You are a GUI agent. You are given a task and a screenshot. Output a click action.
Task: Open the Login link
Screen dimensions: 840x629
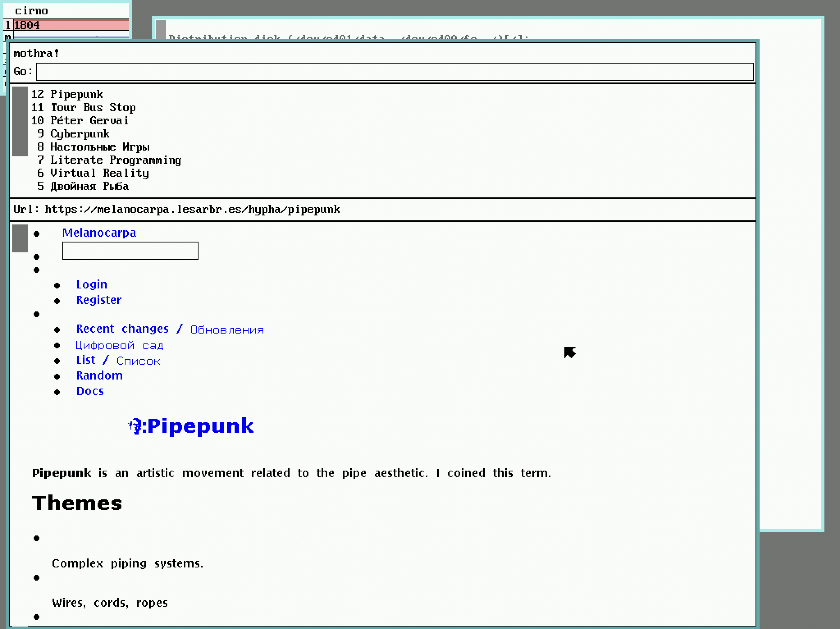92,284
